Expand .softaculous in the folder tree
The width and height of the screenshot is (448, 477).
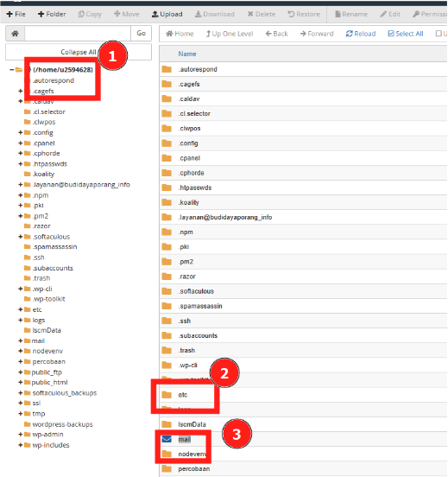click(21, 237)
